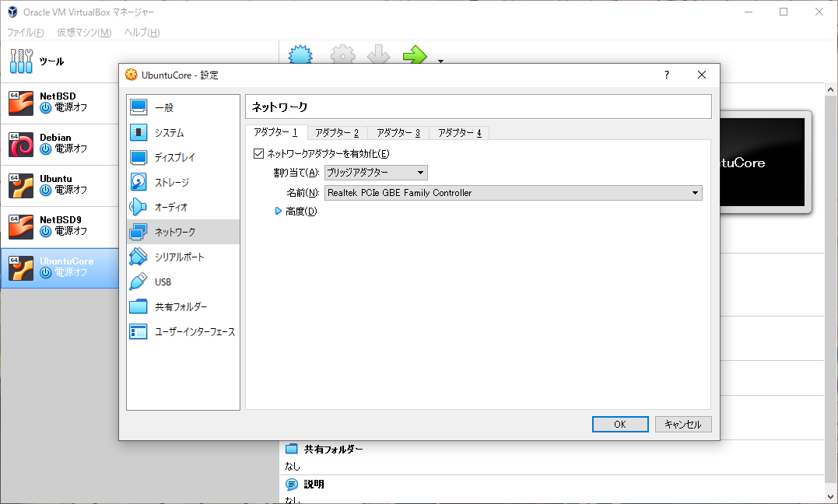Click the UbuntuCore preview thumbnail
838x504 pixels.
point(762,162)
